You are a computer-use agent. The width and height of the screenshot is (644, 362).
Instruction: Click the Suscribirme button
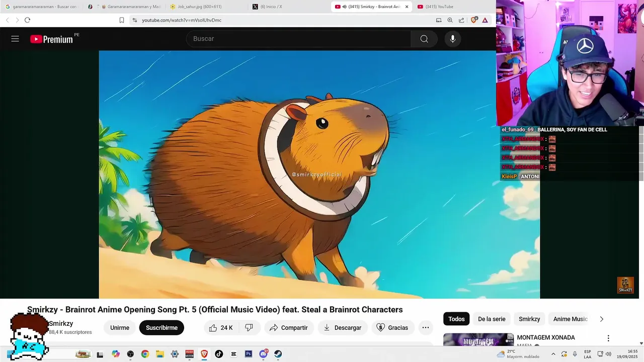pos(162,328)
